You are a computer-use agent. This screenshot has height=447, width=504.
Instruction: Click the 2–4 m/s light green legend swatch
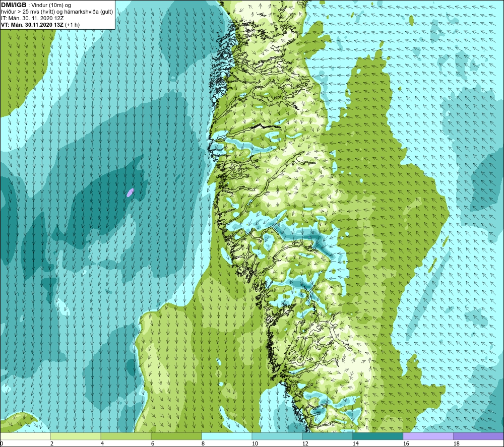(76, 436)
